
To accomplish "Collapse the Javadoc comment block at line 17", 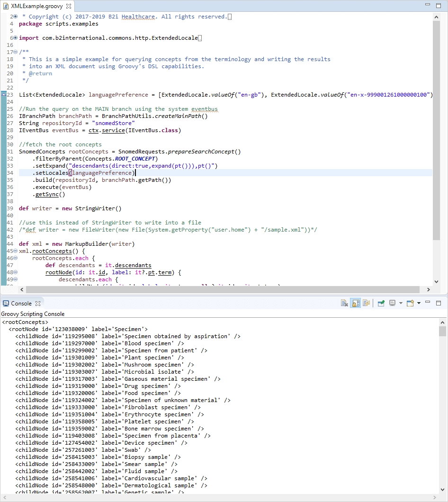I will pos(16,52).
